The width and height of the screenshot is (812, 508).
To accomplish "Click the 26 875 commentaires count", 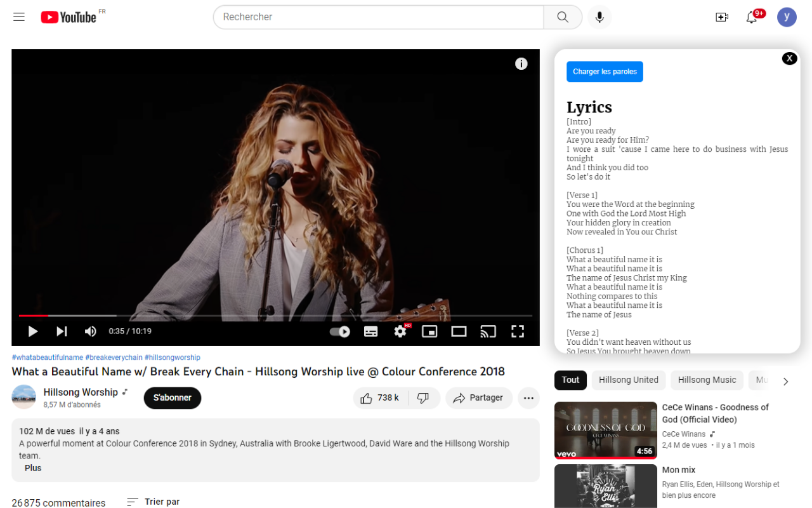I will [58, 503].
